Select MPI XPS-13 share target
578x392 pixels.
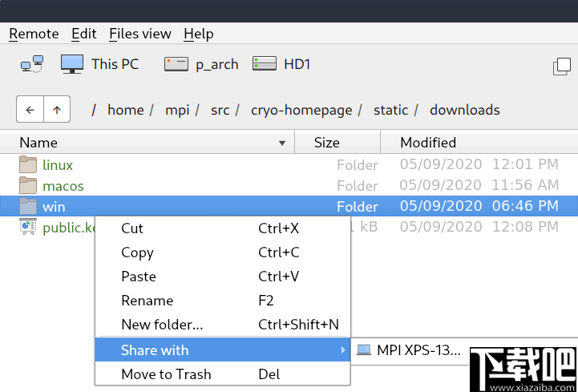point(410,350)
